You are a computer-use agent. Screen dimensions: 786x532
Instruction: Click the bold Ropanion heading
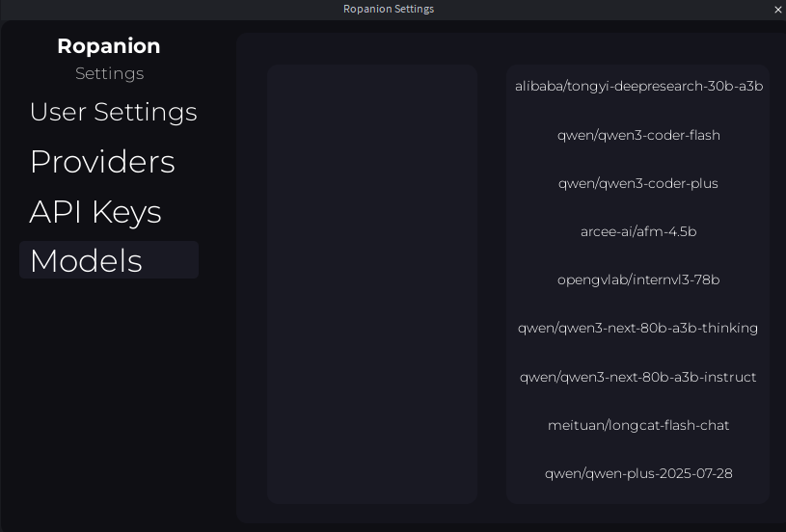point(109,46)
